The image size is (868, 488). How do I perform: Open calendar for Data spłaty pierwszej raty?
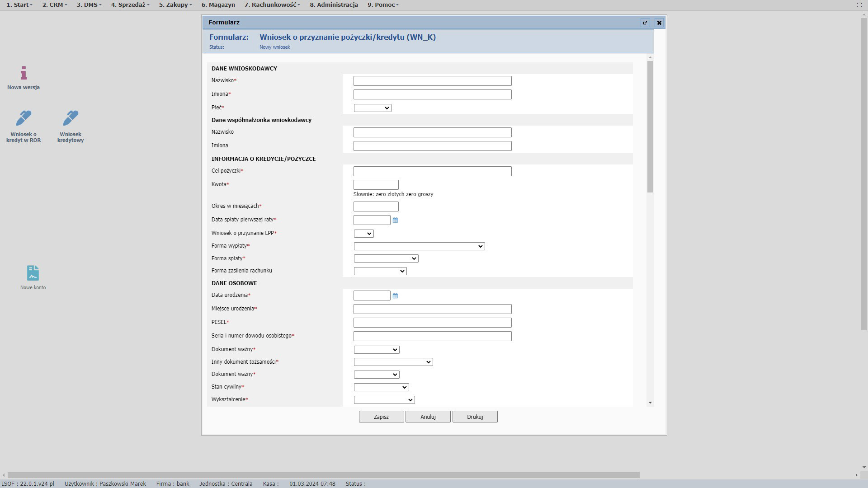pyautogui.click(x=395, y=220)
